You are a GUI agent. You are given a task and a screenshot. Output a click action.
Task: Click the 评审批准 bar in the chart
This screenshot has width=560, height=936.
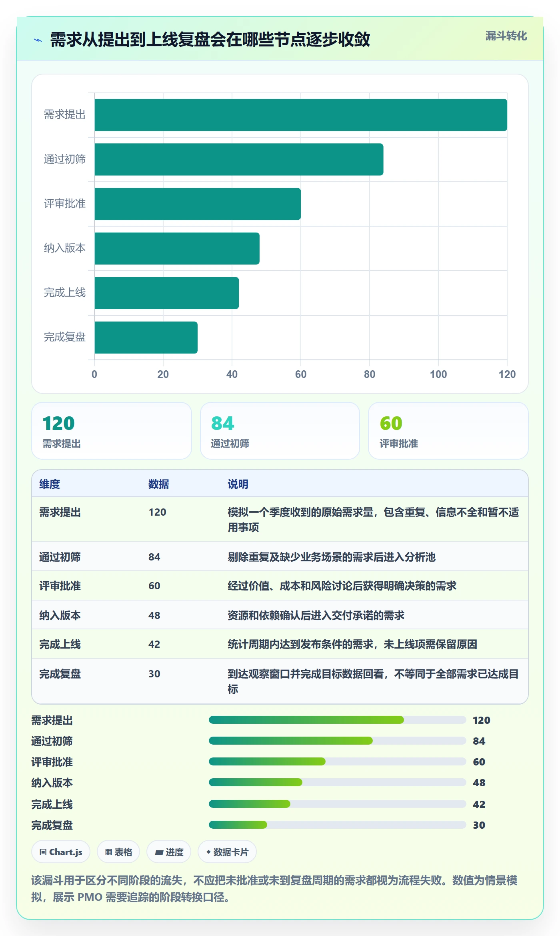(198, 204)
